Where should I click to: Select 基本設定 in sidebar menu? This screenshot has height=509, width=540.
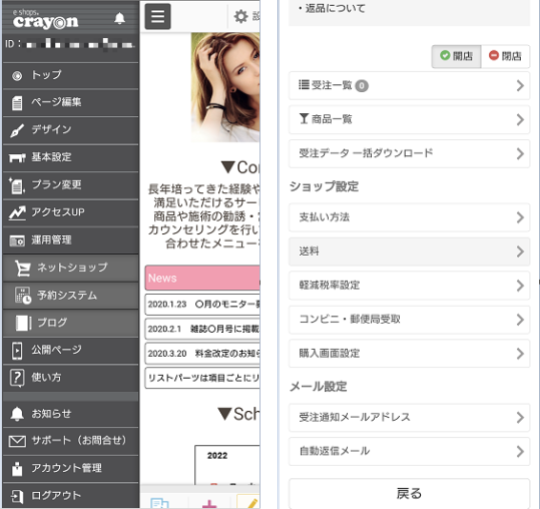click(x=71, y=157)
